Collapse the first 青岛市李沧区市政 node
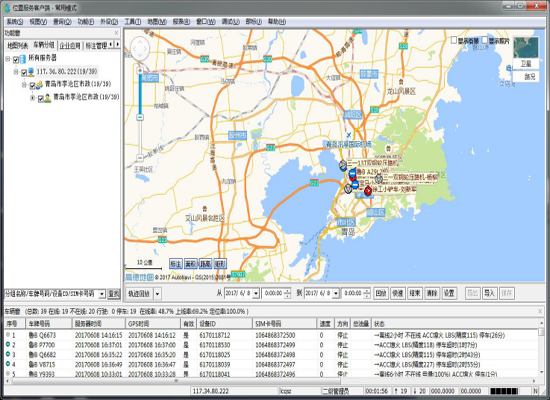This screenshot has height=400, width=550. [24, 85]
